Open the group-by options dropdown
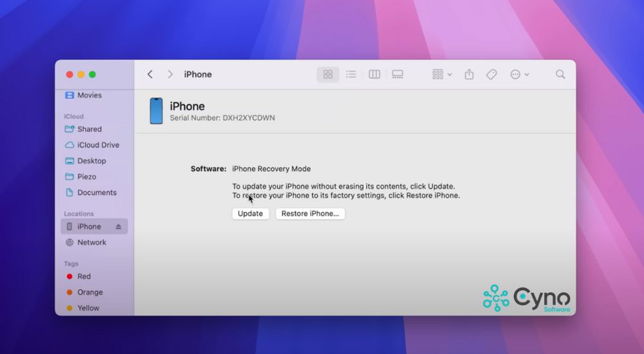The width and height of the screenshot is (644, 354). [x=442, y=74]
